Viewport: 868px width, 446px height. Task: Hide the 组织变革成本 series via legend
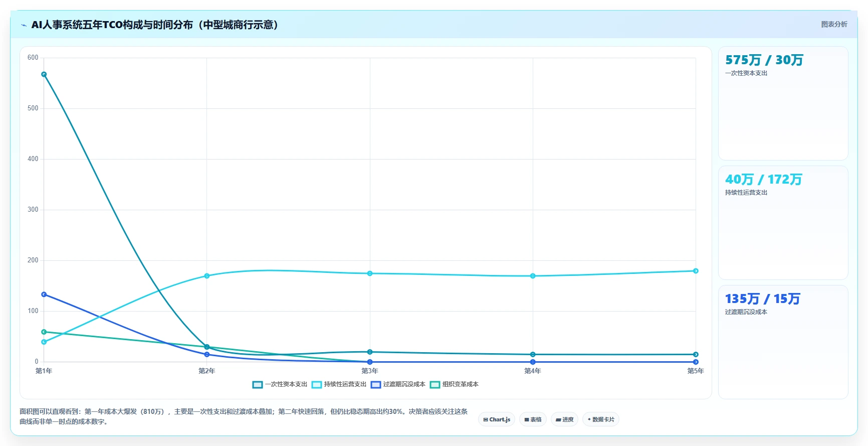(454, 384)
